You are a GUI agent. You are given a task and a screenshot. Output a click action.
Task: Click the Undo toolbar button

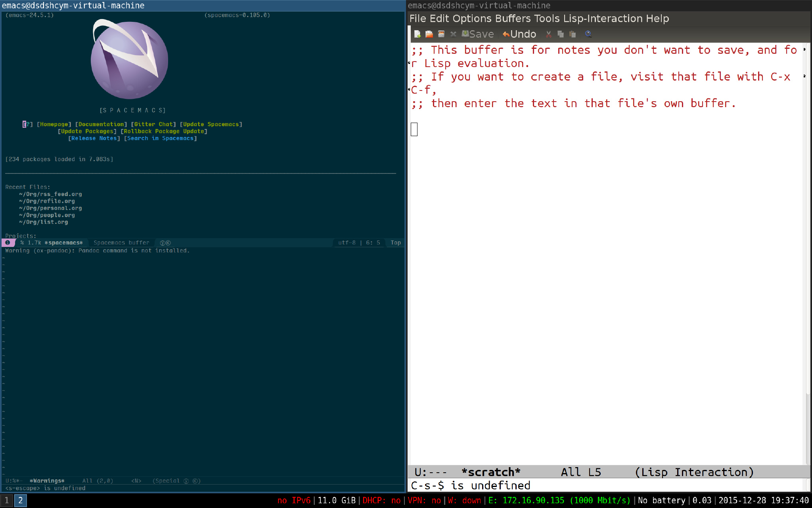click(x=519, y=34)
